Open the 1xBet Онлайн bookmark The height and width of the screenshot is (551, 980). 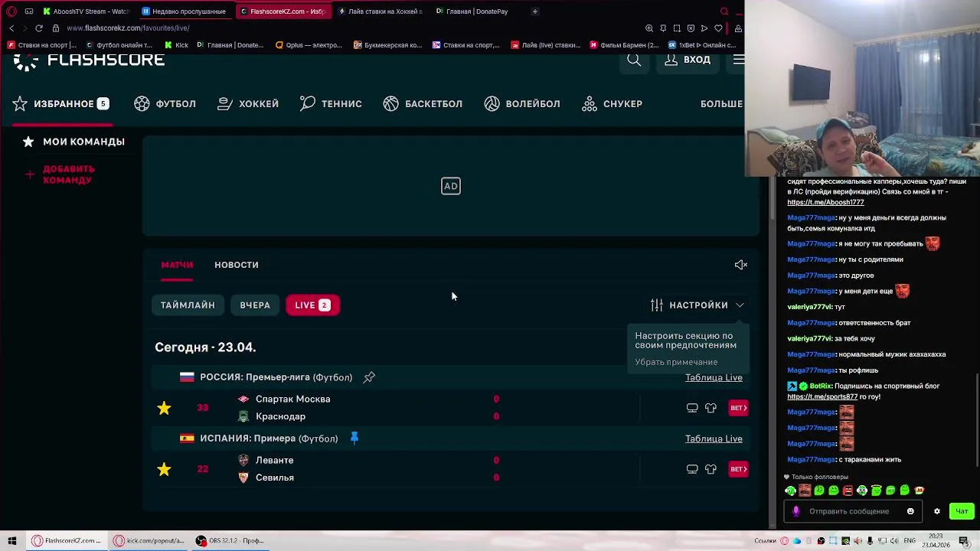[x=702, y=45]
